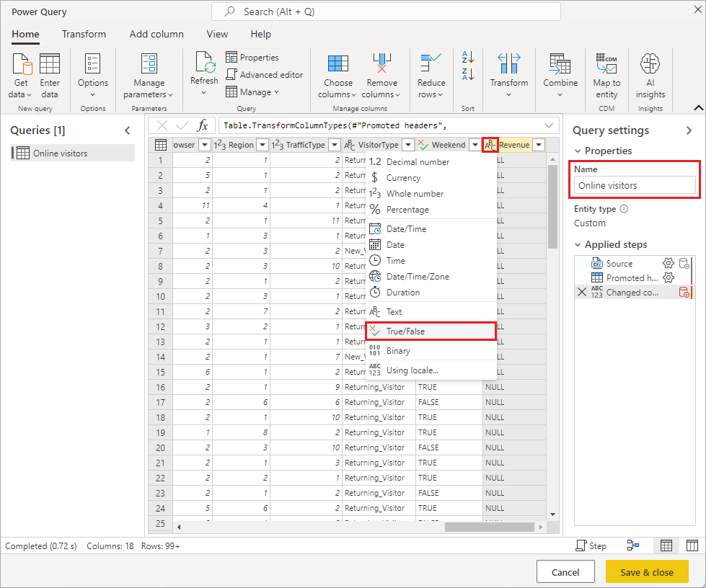Image resolution: width=706 pixels, height=588 pixels.
Task: Open the Options button in ribbon
Action: click(x=93, y=76)
